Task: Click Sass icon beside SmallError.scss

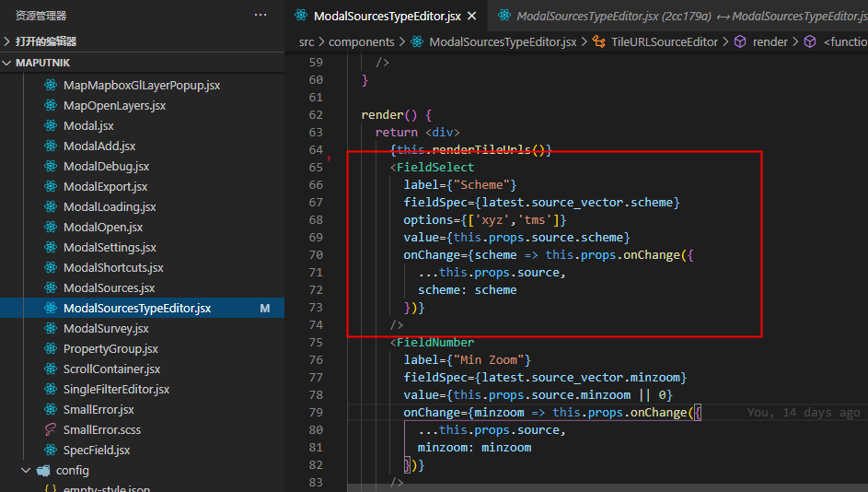Action: tap(51, 429)
